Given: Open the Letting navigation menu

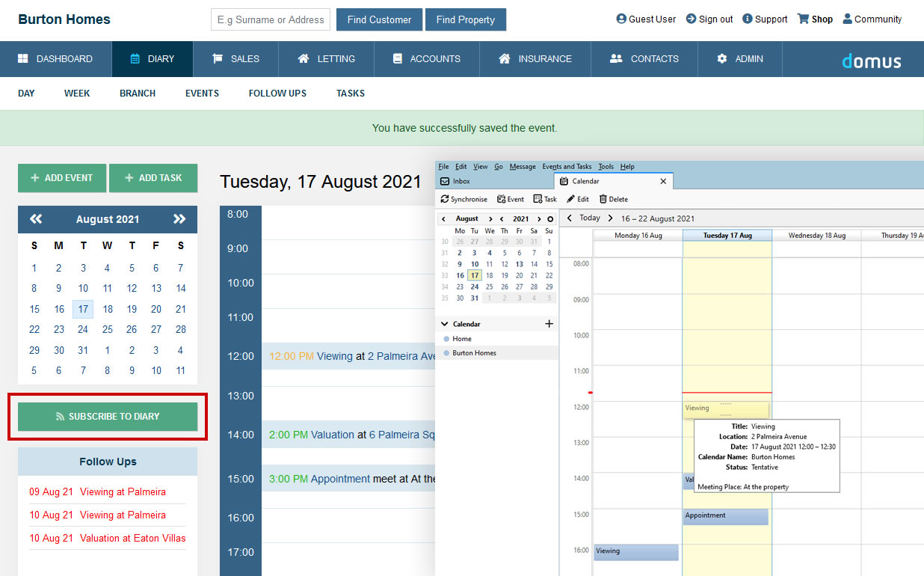Looking at the screenshot, I should point(326,59).
